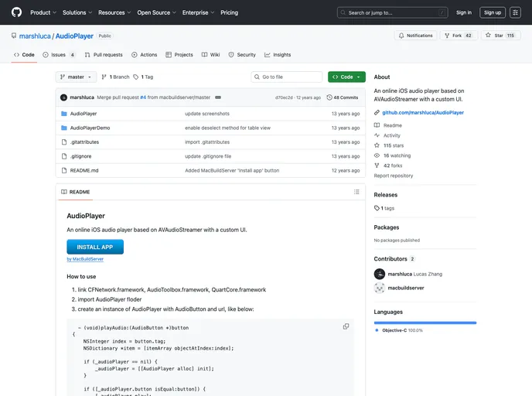This screenshot has width=532, height=396.
Task: Switch to the Issues tab
Action: [59, 55]
